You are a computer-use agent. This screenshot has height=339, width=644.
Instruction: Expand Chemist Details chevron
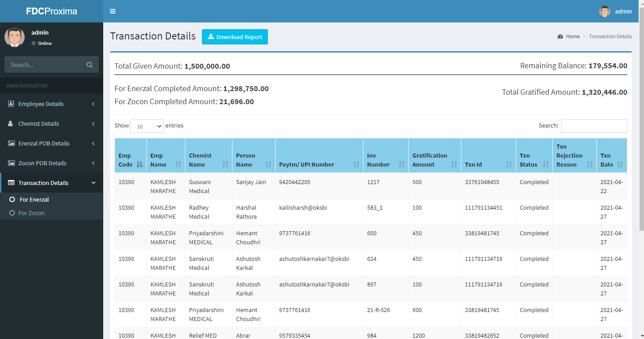(x=93, y=123)
